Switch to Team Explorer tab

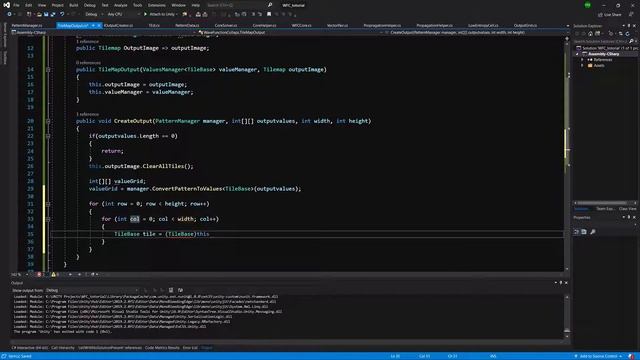click(605, 209)
